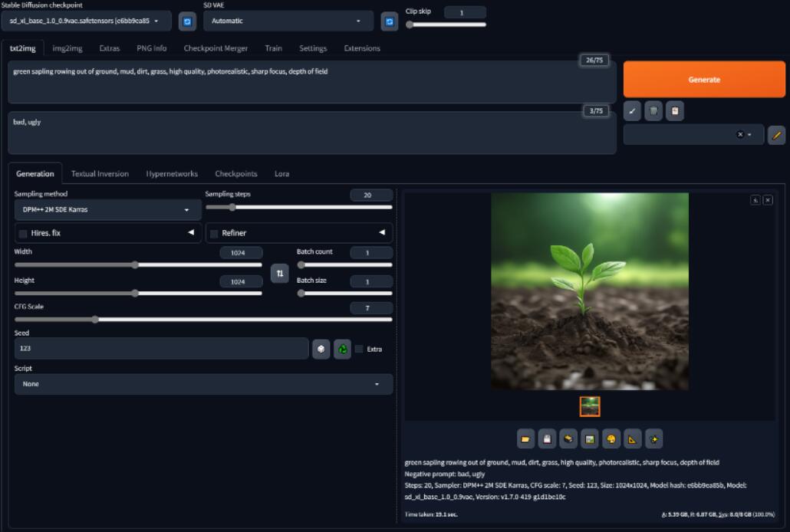The height and width of the screenshot is (532, 790).
Task: Adjust the Height slider
Action: point(138,293)
